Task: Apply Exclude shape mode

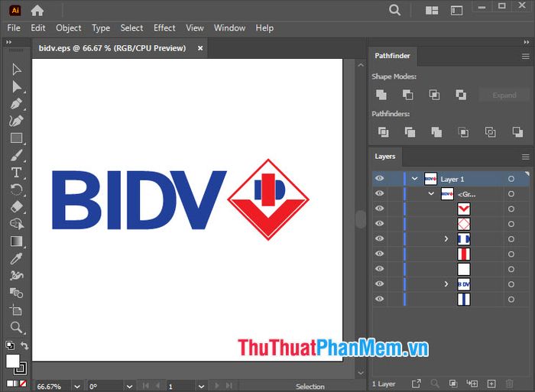Action: [461, 95]
